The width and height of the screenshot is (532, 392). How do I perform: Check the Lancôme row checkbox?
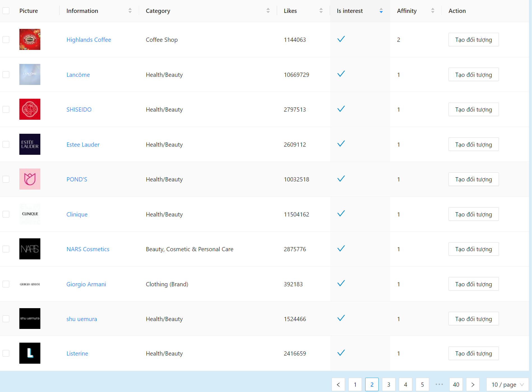(x=6, y=75)
